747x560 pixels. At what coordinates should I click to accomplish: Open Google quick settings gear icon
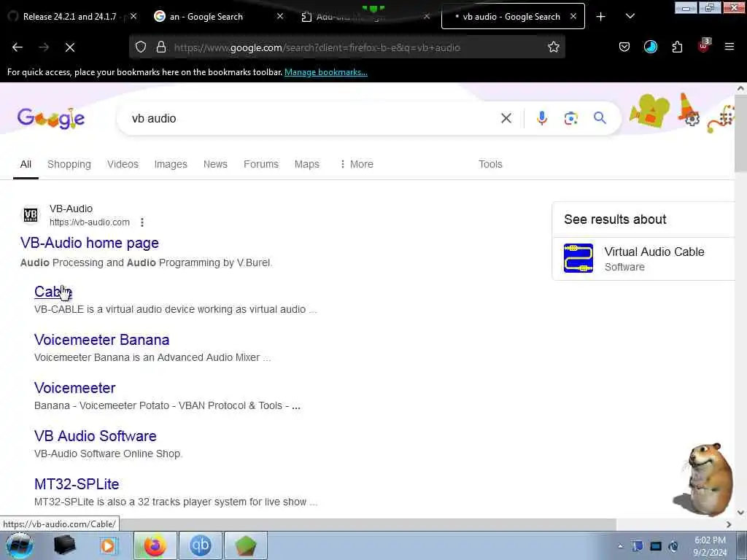[692, 119]
